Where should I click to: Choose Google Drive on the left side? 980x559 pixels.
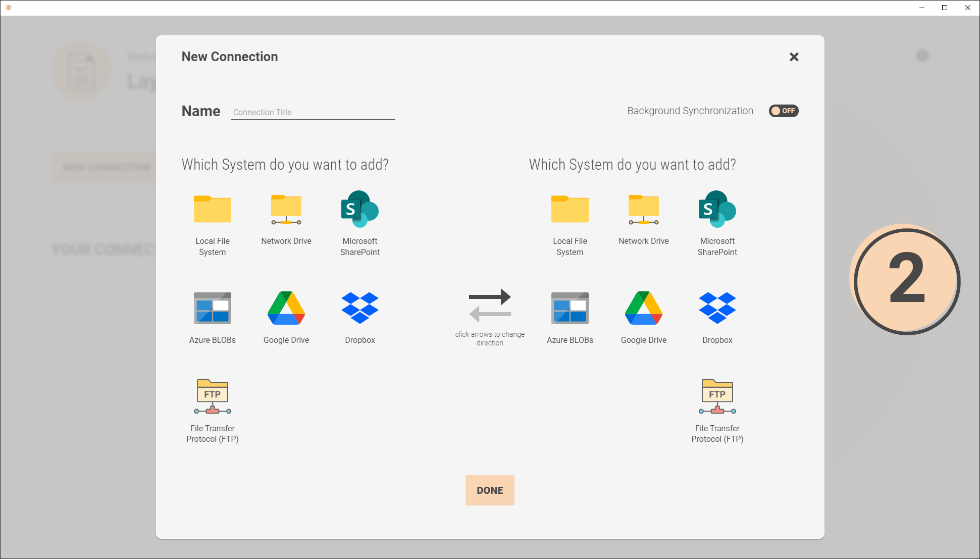(x=286, y=308)
